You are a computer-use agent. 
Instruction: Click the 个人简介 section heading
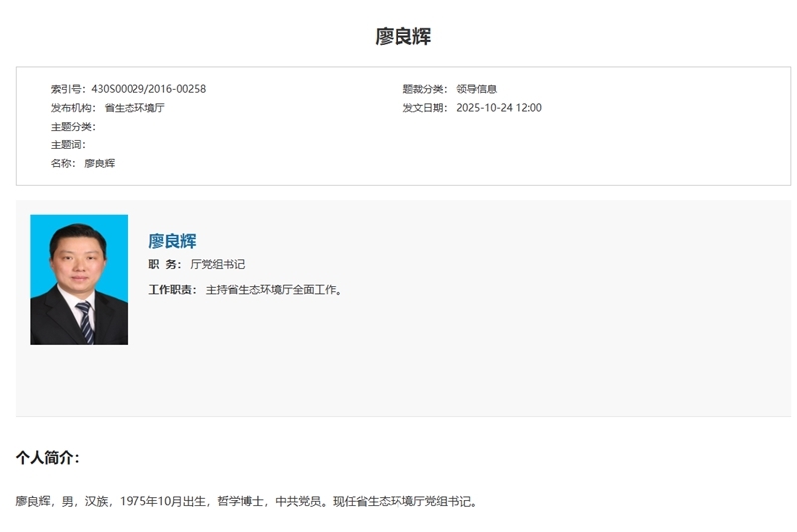(x=47, y=458)
